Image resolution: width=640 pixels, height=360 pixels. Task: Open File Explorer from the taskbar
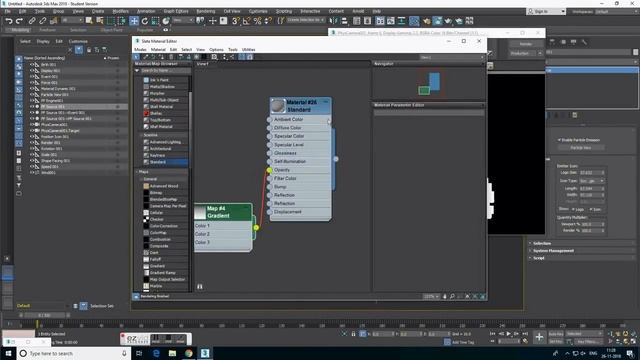point(172,353)
